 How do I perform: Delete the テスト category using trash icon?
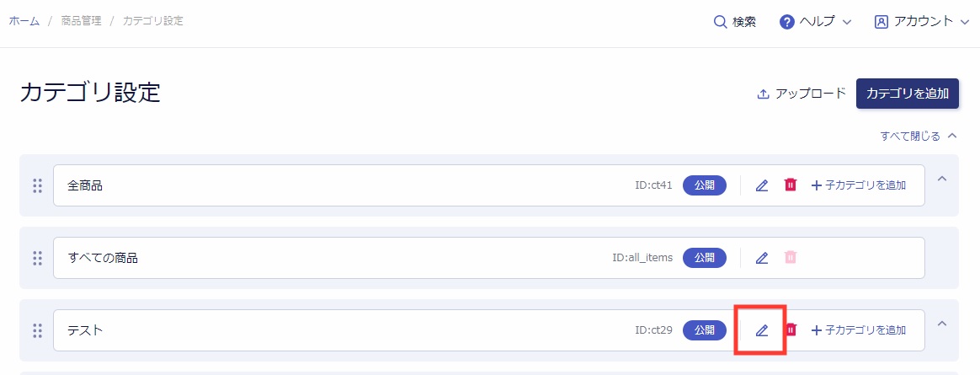point(791,329)
